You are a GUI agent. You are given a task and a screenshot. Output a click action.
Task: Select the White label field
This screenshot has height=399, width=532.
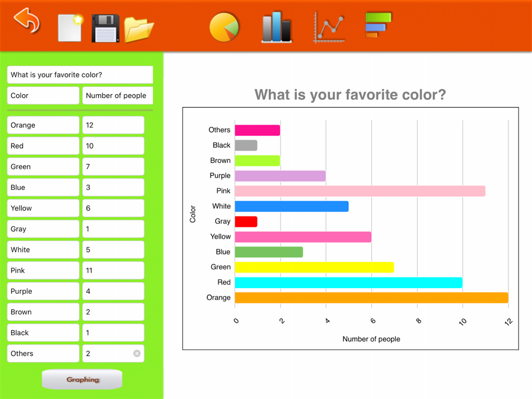43,249
